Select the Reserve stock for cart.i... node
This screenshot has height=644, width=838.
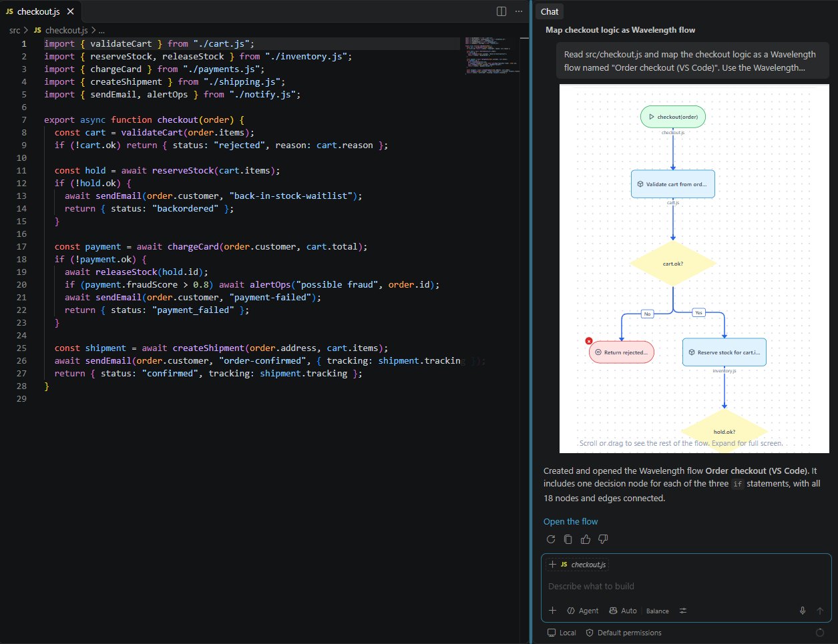tap(724, 352)
